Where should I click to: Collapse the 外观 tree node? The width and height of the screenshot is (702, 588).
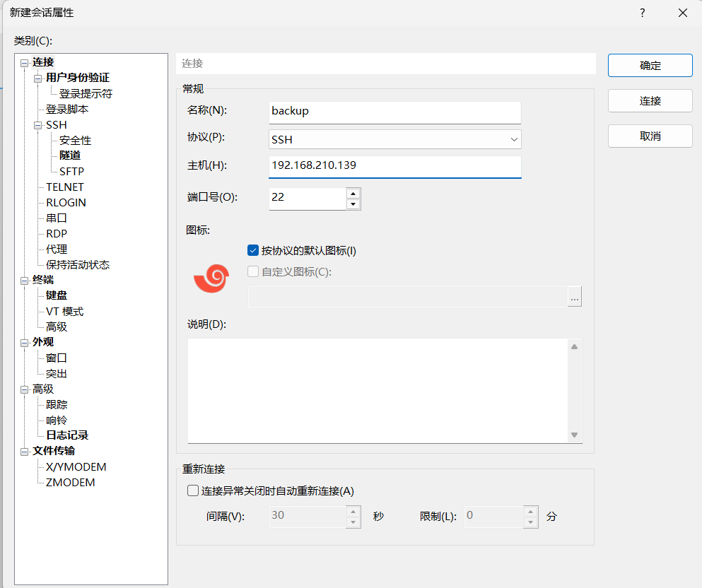(x=25, y=343)
